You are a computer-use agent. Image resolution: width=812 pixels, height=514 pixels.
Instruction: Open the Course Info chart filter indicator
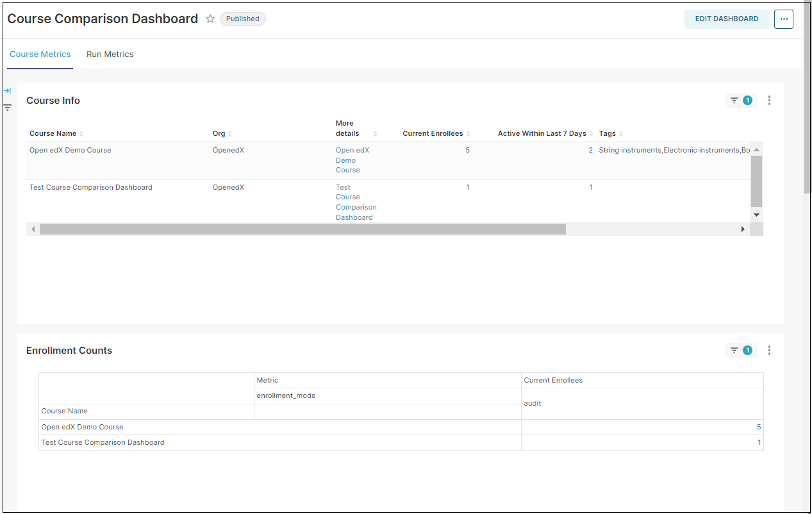pyautogui.click(x=741, y=100)
